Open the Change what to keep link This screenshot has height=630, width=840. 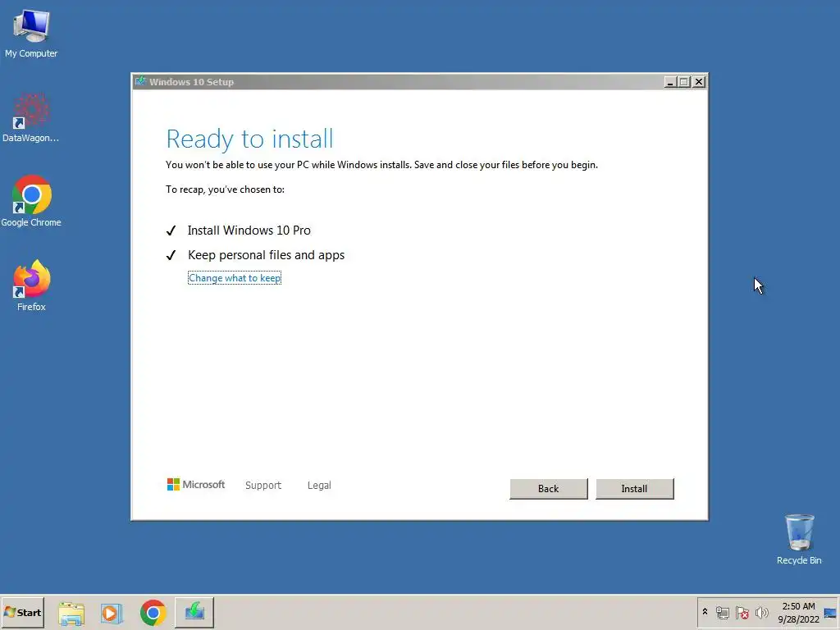click(235, 278)
